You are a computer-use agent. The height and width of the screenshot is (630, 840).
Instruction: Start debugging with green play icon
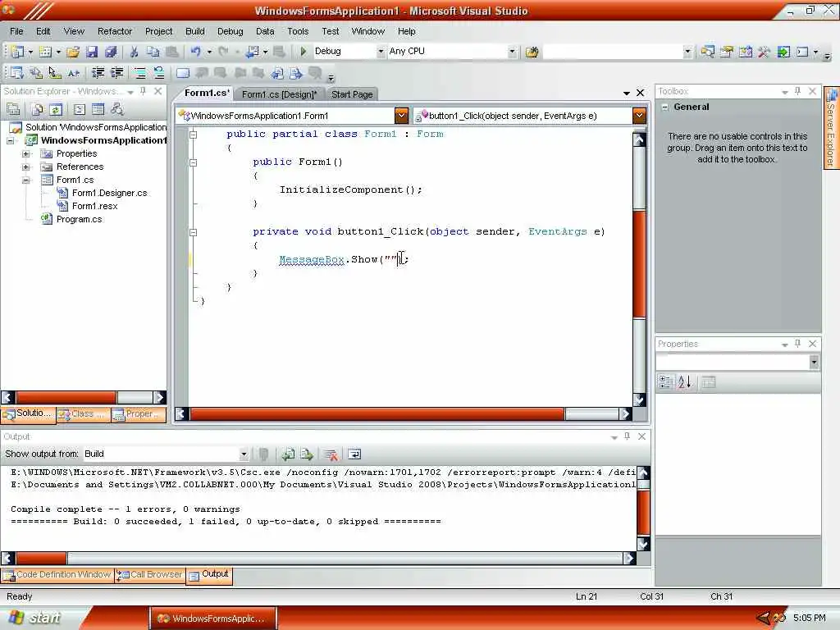[304, 52]
